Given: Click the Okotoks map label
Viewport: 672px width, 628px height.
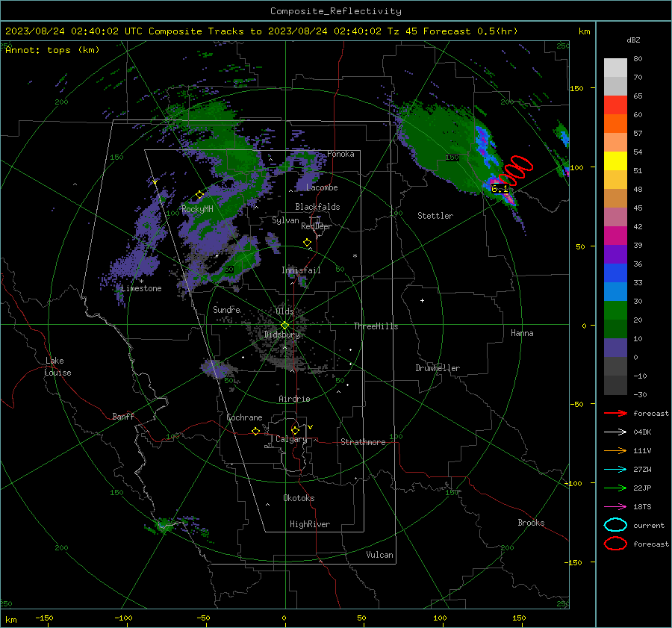Looking at the screenshot, I should [299, 498].
